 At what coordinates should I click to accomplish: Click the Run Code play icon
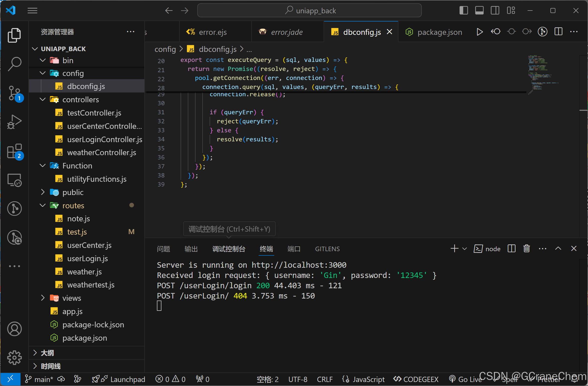(479, 32)
